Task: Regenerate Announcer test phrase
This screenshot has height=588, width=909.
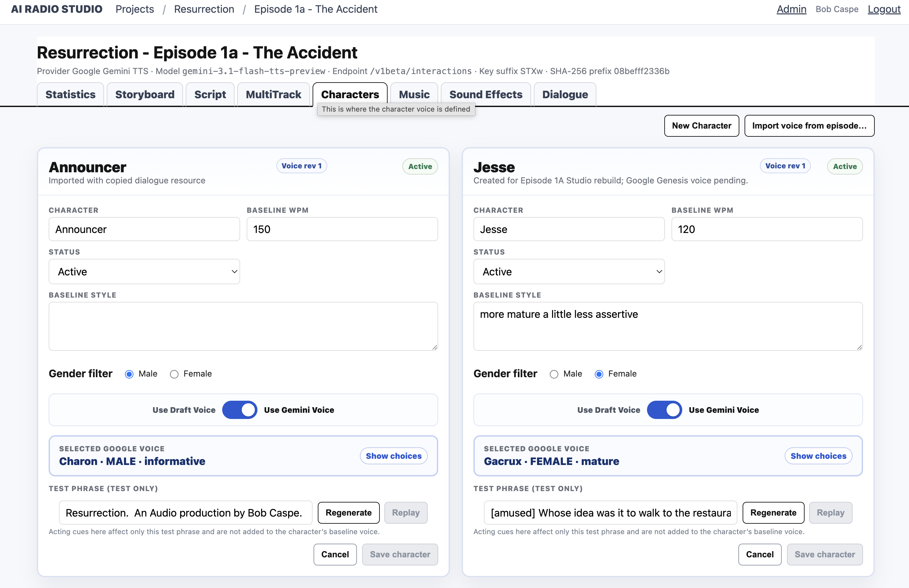Action: pos(348,513)
